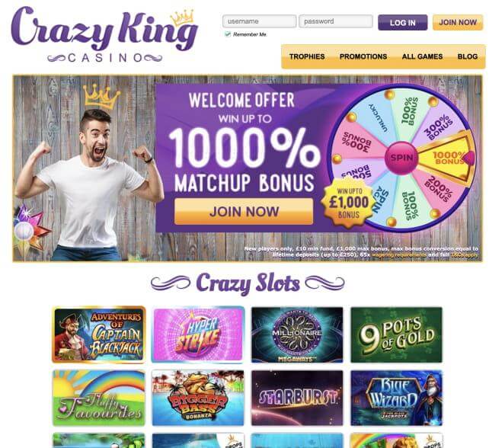489x448 pixels.
Task: Click the gold £1,000 bonus badge
Action: click(x=348, y=203)
